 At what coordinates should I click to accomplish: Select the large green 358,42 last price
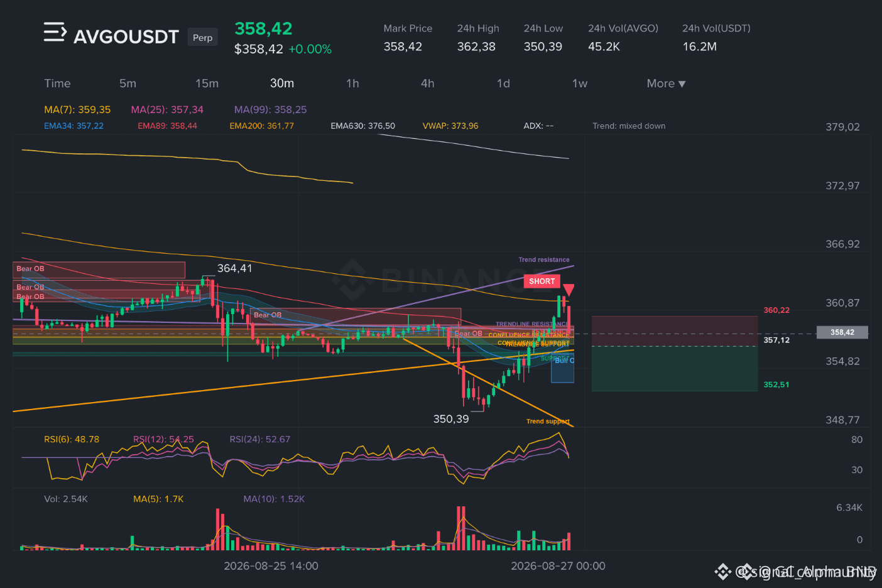263,28
